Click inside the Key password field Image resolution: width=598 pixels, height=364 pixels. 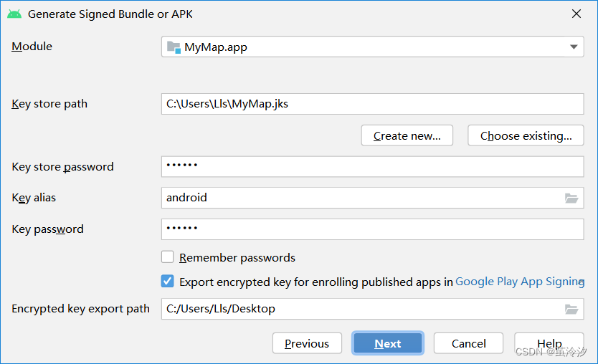(372, 229)
